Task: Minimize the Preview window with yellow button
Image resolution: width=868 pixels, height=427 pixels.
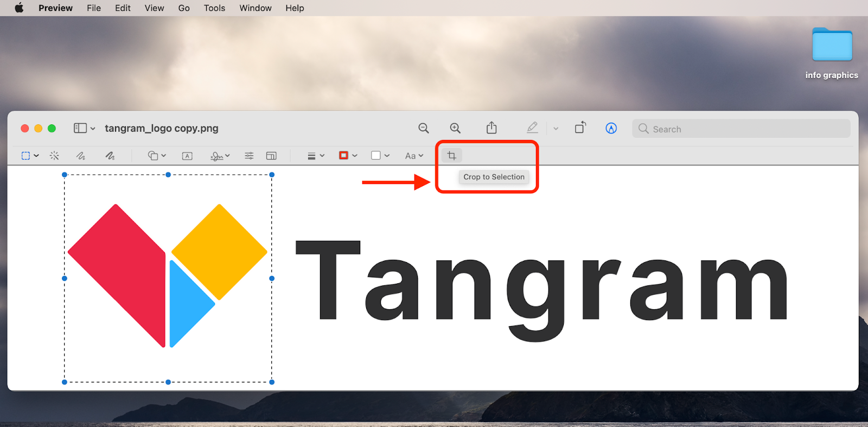Action: [39, 129]
